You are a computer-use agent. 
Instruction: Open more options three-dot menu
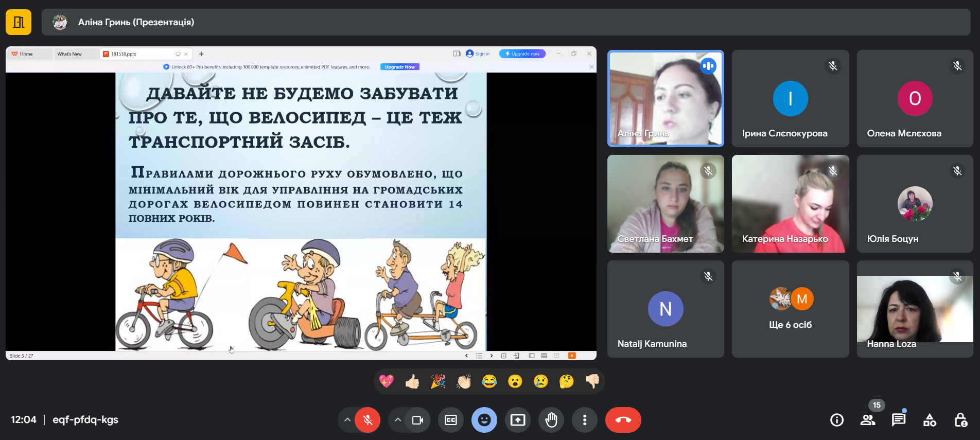pos(585,420)
